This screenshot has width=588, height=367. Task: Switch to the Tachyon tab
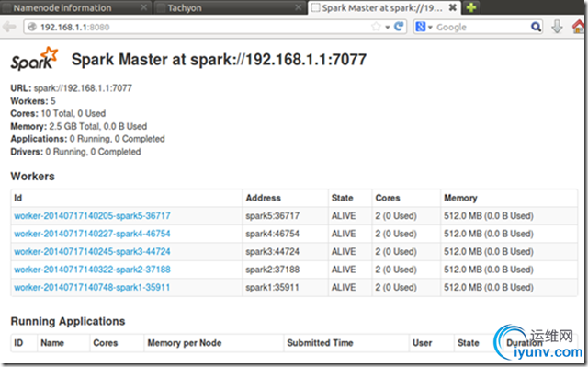click(x=230, y=7)
